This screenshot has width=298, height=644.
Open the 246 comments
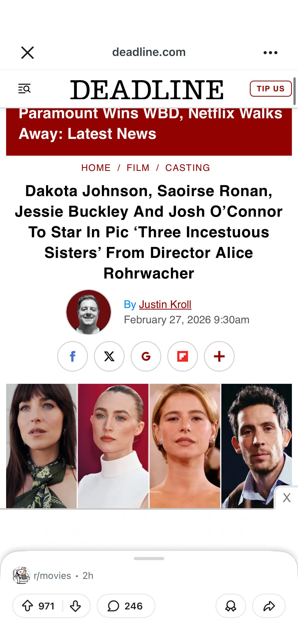pos(126,606)
